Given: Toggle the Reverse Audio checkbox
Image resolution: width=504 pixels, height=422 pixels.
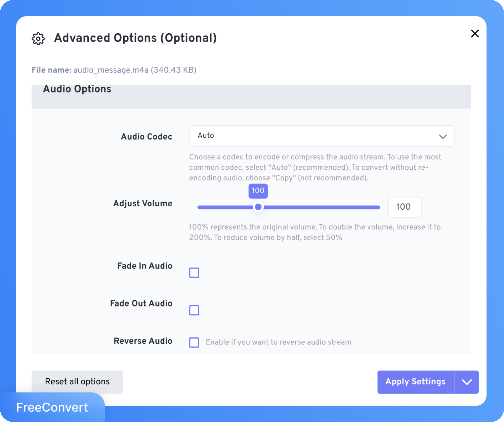Looking at the screenshot, I should (x=194, y=342).
